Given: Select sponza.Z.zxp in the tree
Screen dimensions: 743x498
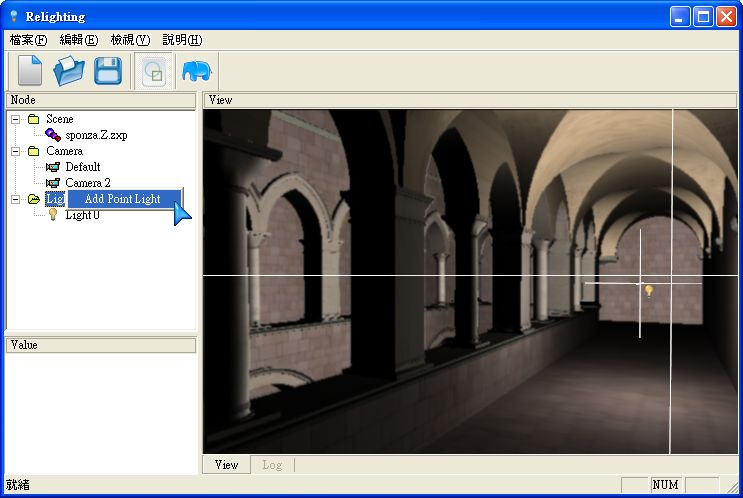Looking at the screenshot, I should tap(96, 135).
